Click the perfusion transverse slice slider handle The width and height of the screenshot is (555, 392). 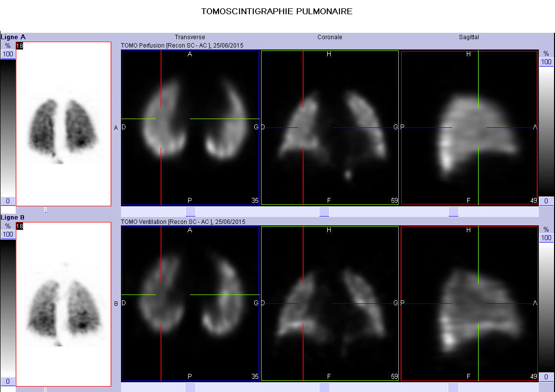click(x=191, y=212)
